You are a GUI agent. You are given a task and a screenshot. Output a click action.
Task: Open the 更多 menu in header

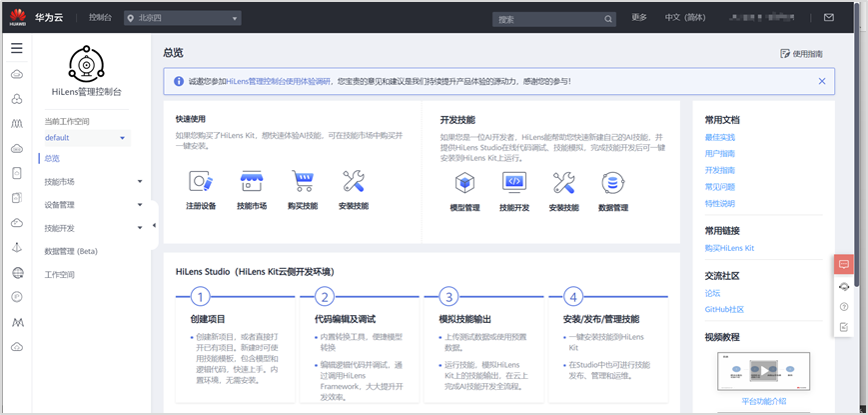click(639, 17)
